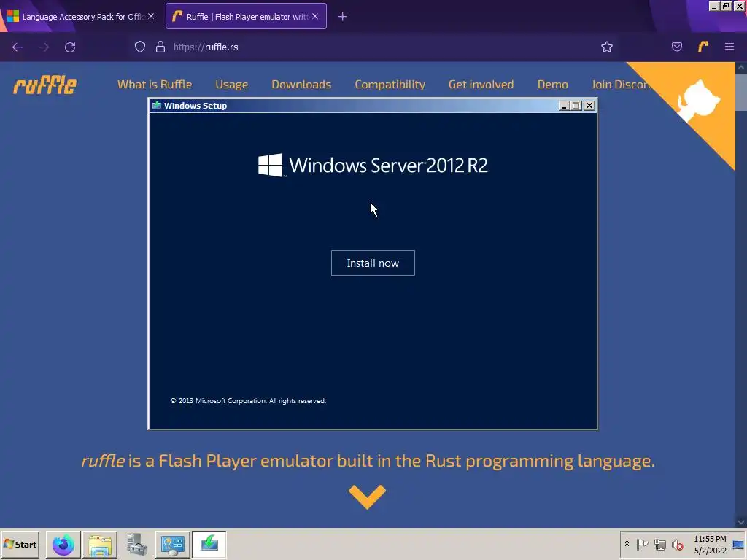Viewport: 747px width, 560px height.
Task: Go forward one page in browser
Action: [44, 47]
